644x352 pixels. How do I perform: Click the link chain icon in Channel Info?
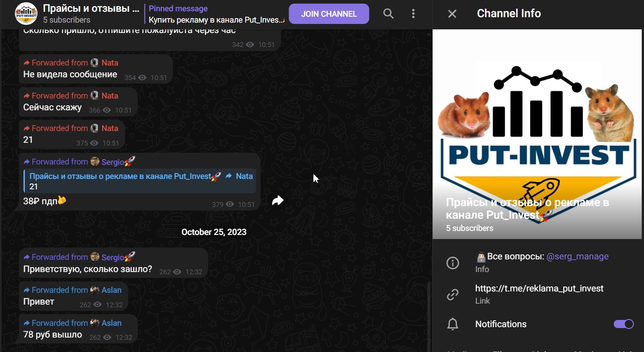click(453, 295)
